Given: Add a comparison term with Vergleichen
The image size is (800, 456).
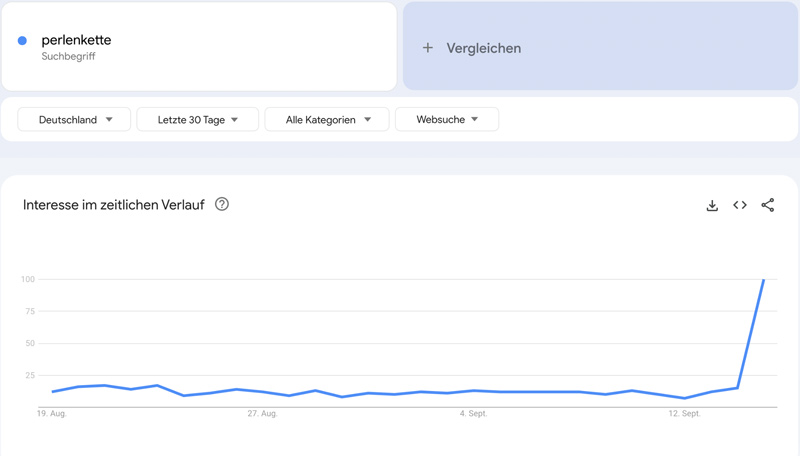Looking at the screenshot, I should pyautogui.click(x=472, y=48).
